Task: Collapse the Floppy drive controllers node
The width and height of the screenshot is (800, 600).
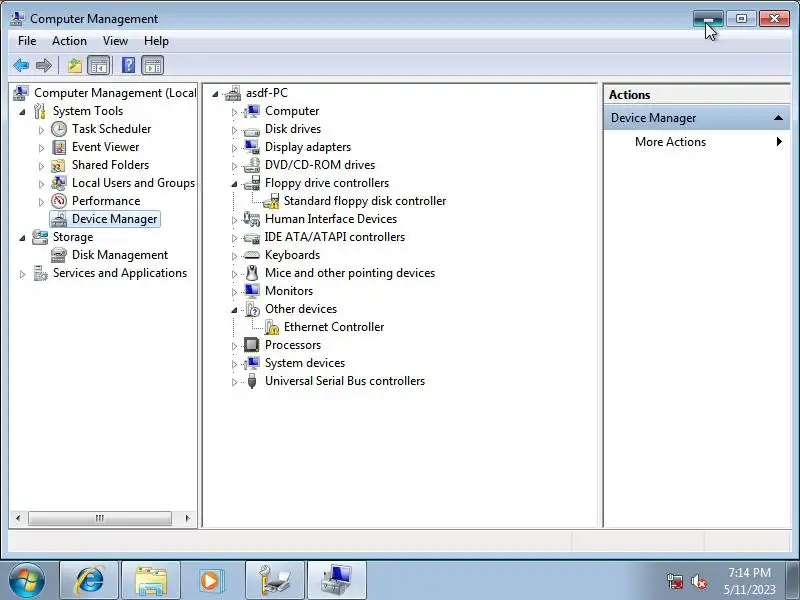Action: click(x=234, y=184)
